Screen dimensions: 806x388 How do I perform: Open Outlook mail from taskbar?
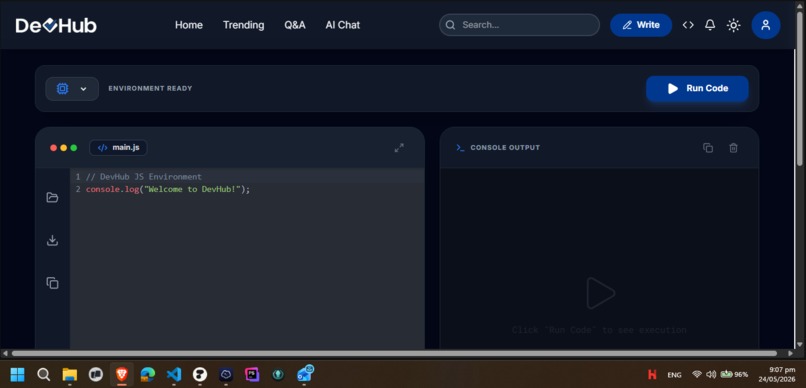[305, 374]
